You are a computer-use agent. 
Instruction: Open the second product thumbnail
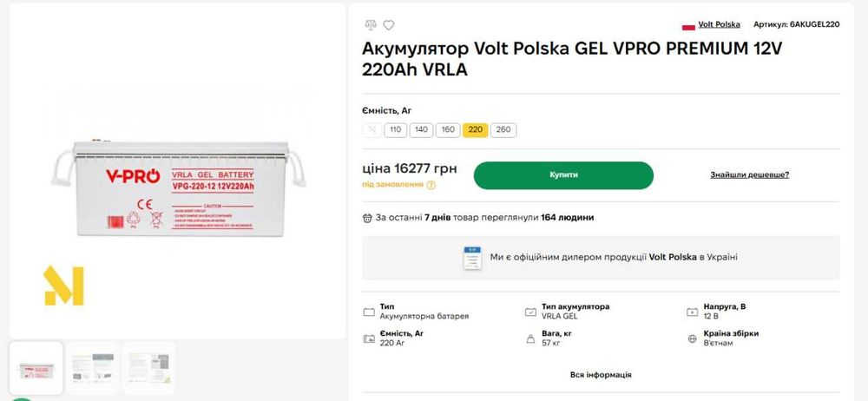(92, 366)
